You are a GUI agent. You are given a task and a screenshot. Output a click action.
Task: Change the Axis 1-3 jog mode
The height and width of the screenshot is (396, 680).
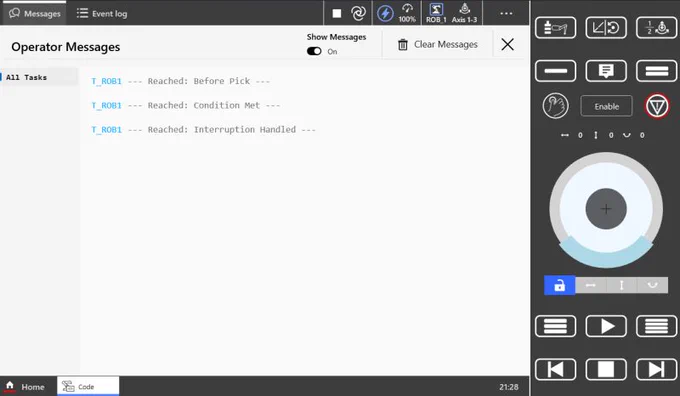[x=464, y=13]
